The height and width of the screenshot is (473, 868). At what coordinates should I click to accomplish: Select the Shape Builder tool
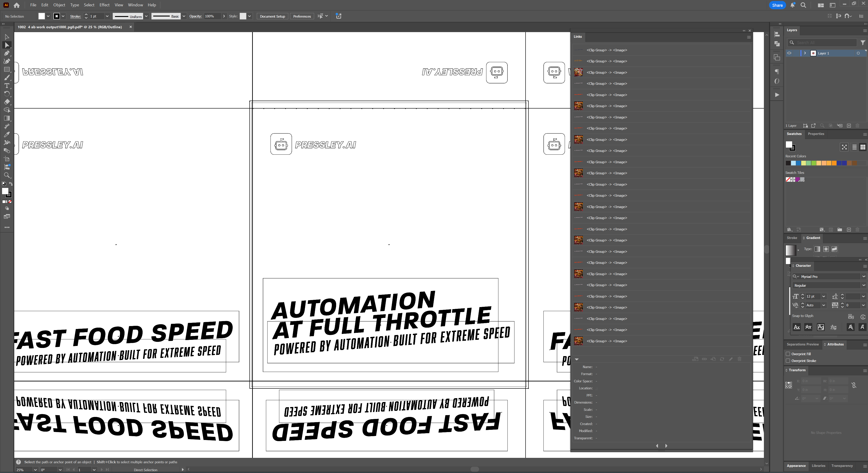(x=7, y=110)
